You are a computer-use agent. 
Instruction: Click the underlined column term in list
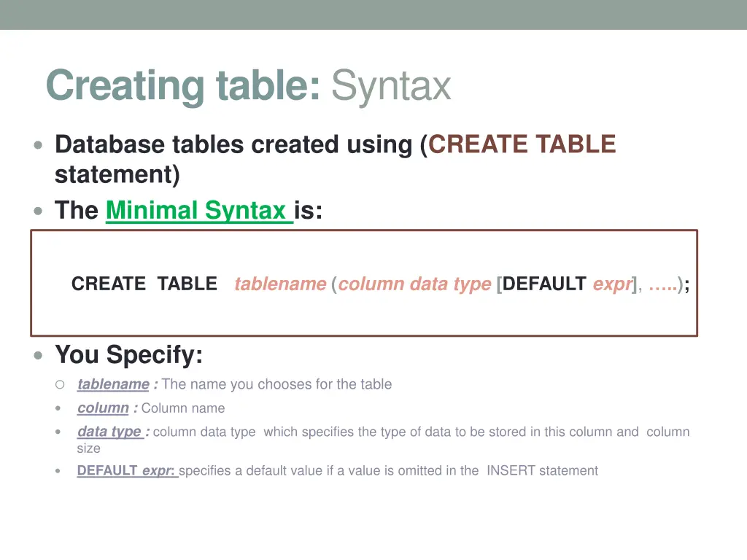[x=103, y=408]
